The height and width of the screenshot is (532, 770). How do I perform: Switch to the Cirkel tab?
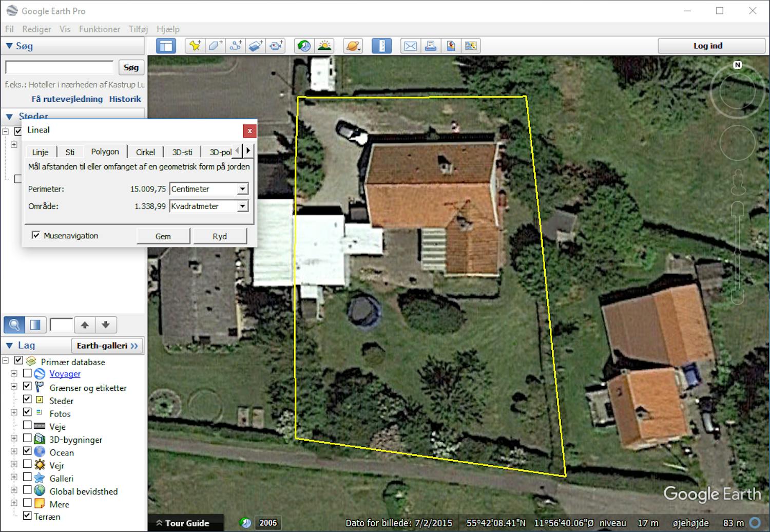point(145,152)
